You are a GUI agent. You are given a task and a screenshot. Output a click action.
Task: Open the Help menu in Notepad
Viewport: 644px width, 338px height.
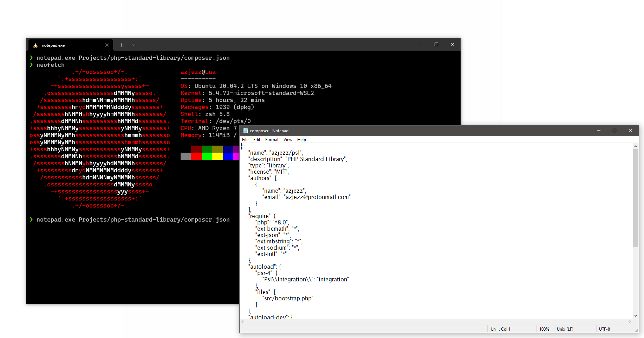pos(301,140)
